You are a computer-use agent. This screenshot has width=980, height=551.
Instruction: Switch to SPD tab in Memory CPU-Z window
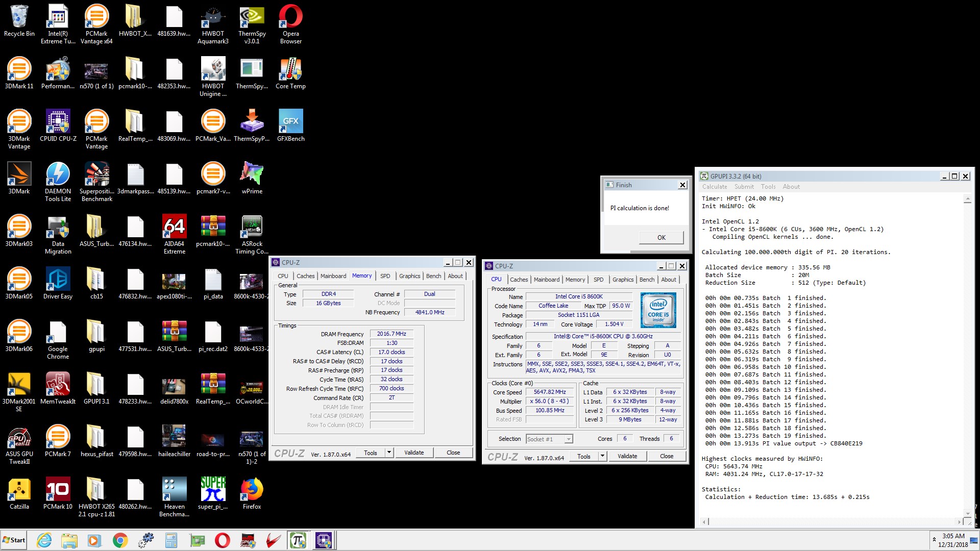click(x=385, y=276)
